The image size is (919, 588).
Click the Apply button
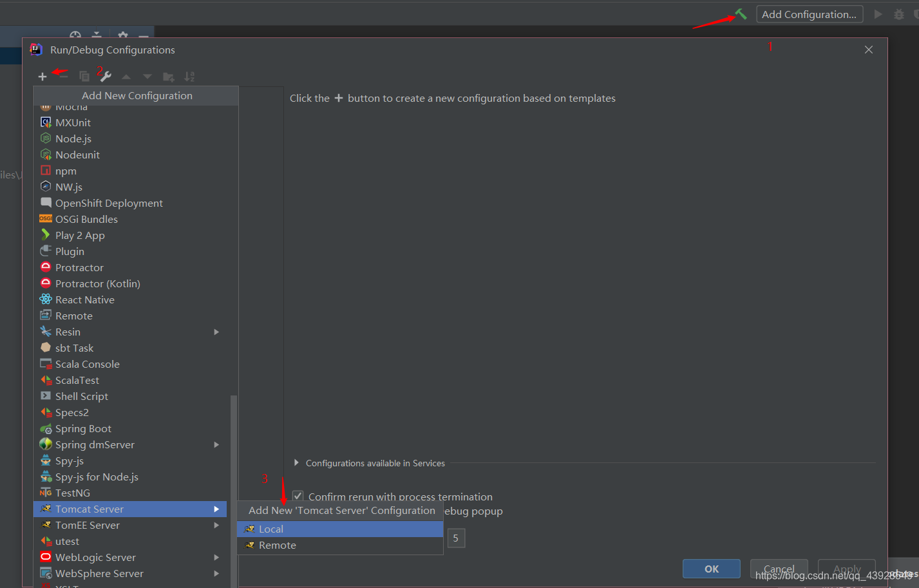tap(847, 569)
